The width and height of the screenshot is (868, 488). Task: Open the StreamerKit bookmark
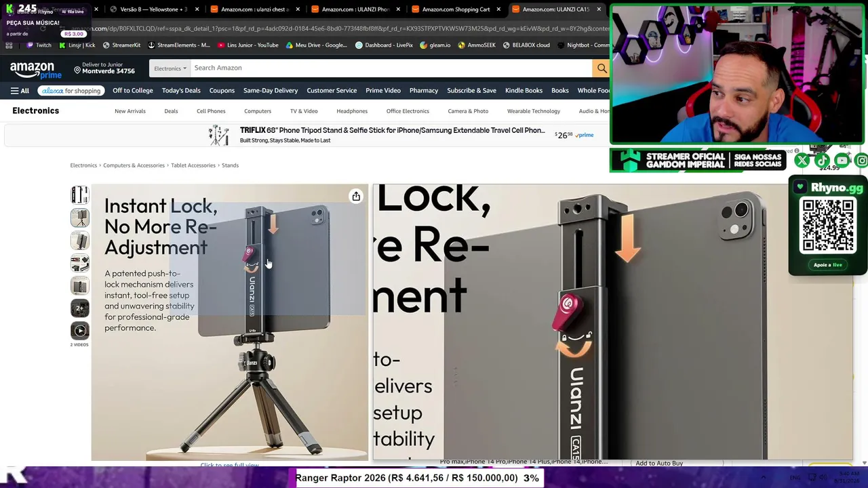tap(121, 45)
